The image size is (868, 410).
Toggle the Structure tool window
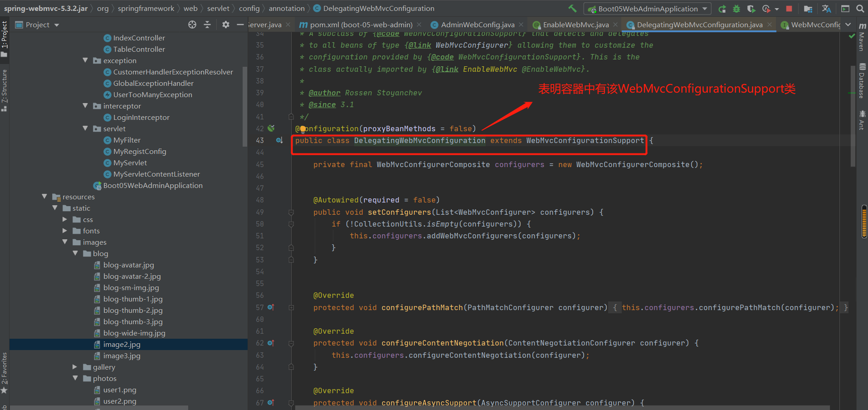5,90
